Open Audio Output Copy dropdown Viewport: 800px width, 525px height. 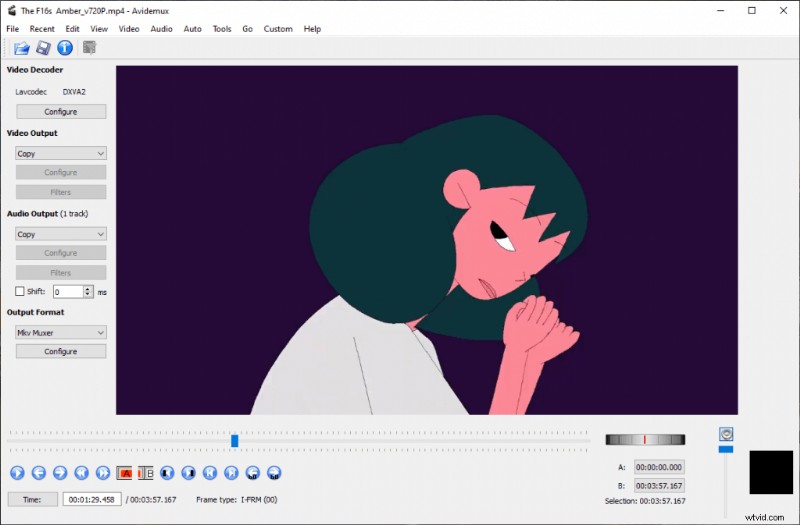[x=61, y=234]
